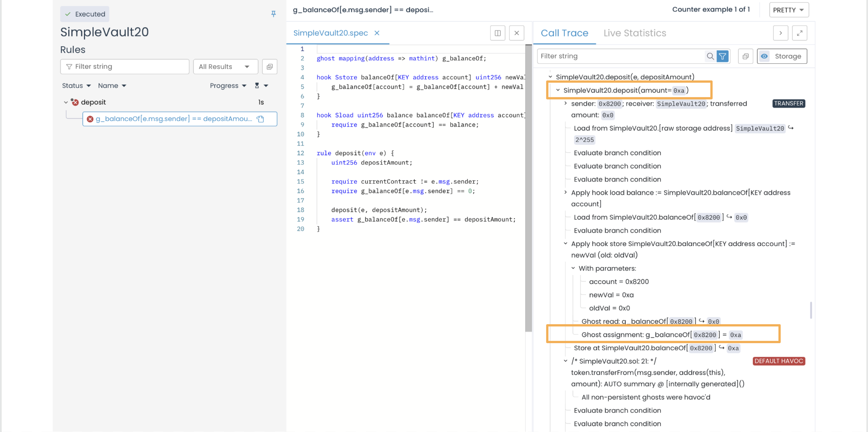Open the PRETTY format dropdown
The width and height of the screenshot is (868, 432).
[789, 10]
